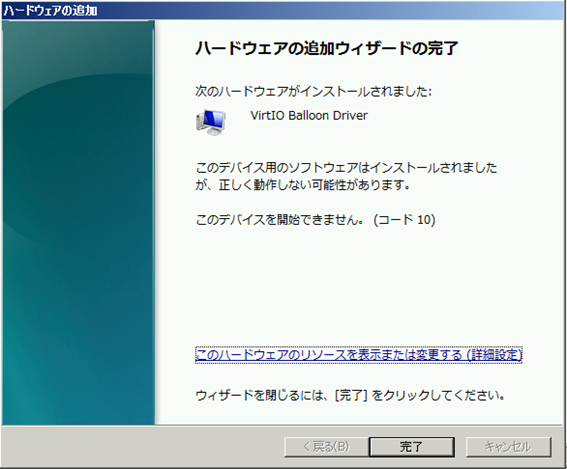Click the キャンセル button
This screenshot has height=469, width=567.
point(508,447)
